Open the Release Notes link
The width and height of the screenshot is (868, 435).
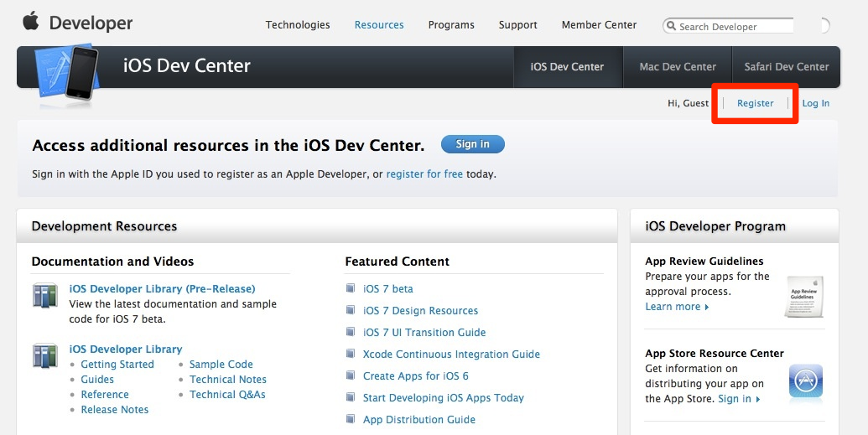pyautogui.click(x=115, y=410)
